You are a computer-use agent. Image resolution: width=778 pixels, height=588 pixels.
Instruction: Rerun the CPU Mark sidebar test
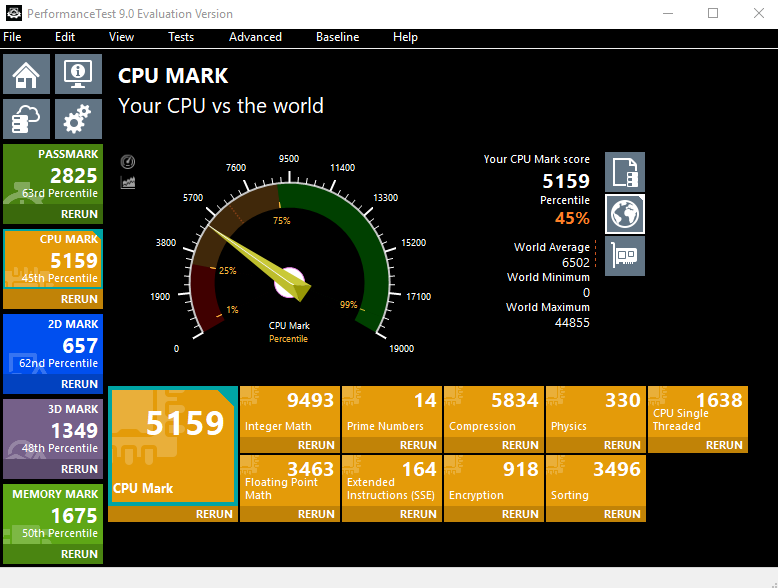[53, 299]
